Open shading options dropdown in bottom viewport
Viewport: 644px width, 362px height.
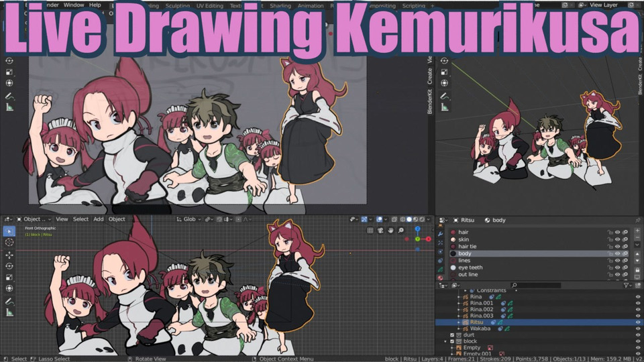(429, 219)
